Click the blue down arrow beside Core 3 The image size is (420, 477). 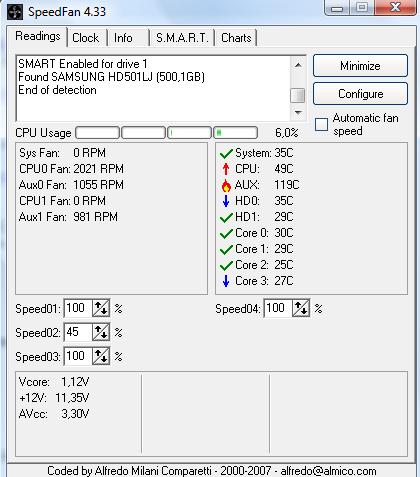click(x=226, y=281)
